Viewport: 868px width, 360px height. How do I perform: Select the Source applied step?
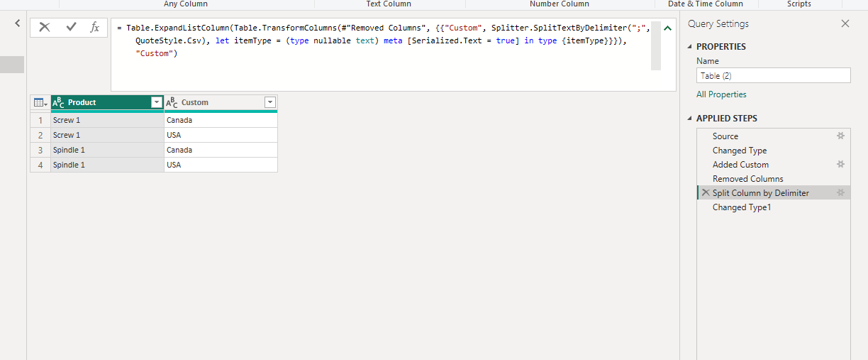[x=725, y=136]
